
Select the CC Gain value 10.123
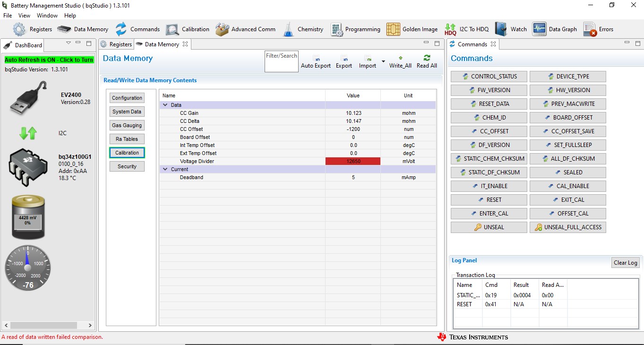coord(353,113)
